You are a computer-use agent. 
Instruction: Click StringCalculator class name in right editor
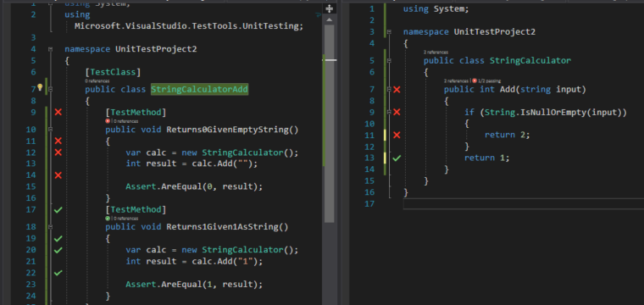(x=530, y=61)
